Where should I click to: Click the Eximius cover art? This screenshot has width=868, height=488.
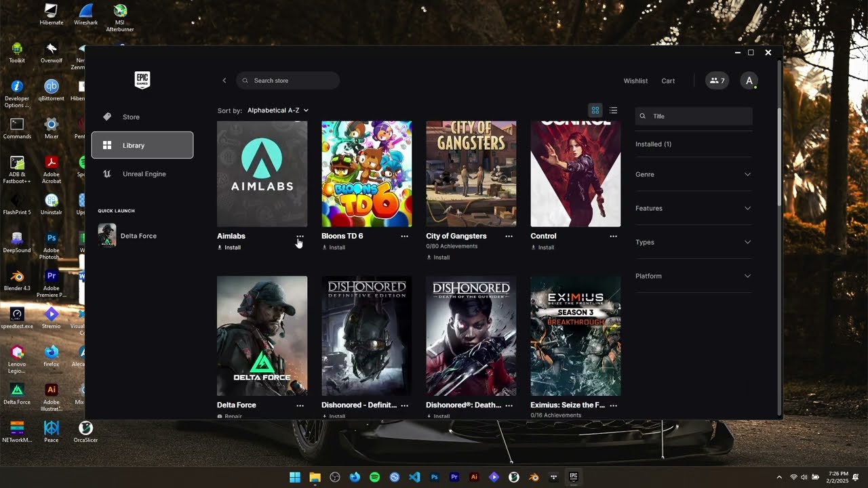(x=575, y=335)
